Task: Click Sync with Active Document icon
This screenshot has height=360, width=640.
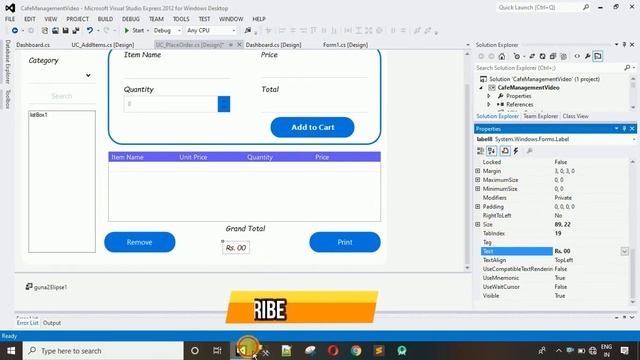Action: [x=532, y=56]
